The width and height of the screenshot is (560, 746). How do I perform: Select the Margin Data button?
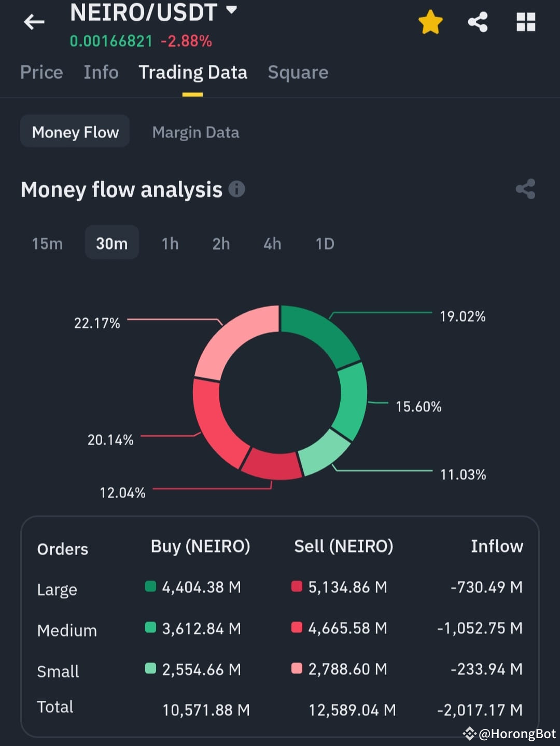click(x=195, y=132)
